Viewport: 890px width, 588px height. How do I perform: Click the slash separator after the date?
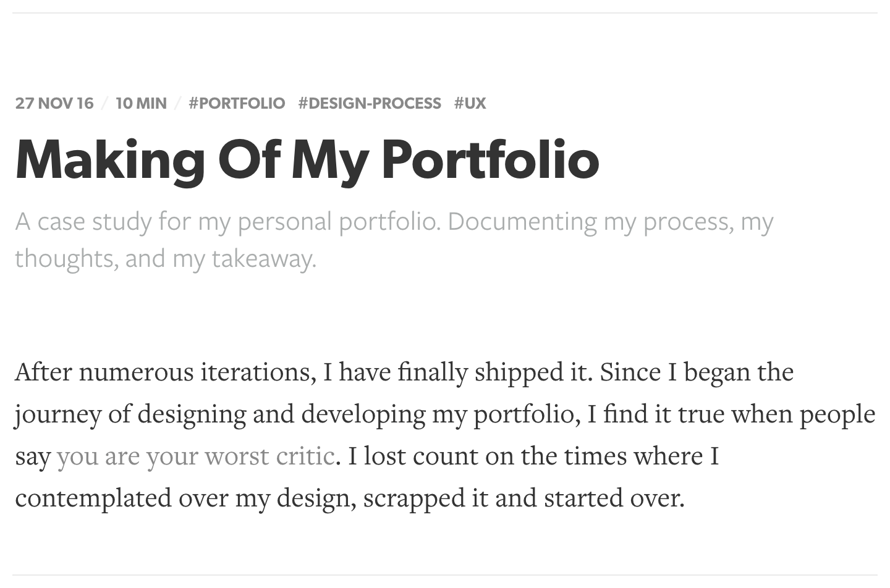(104, 103)
